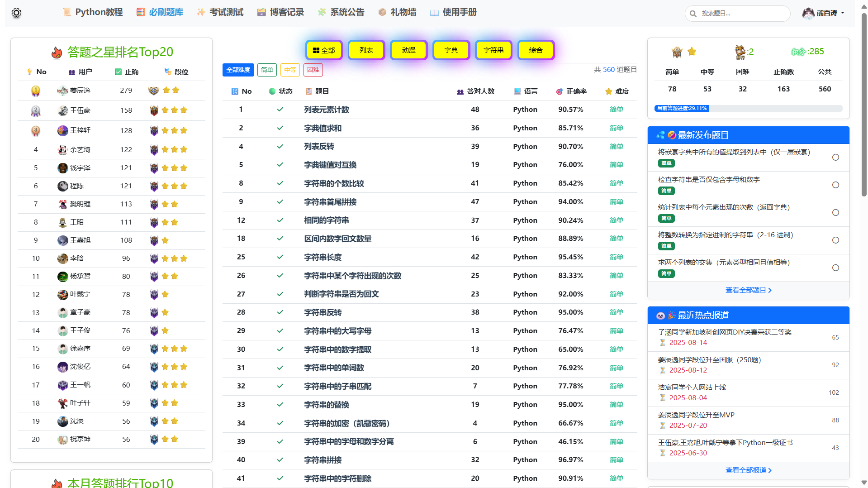Expand 查看全部报道 link with chevron

pyautogui.click(x=748, y=470)
